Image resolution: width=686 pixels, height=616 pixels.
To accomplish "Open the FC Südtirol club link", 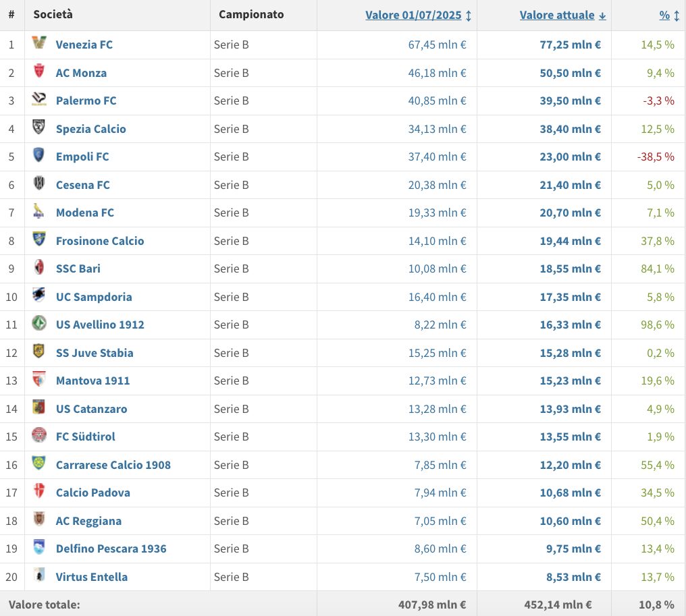I will [86, 437].
